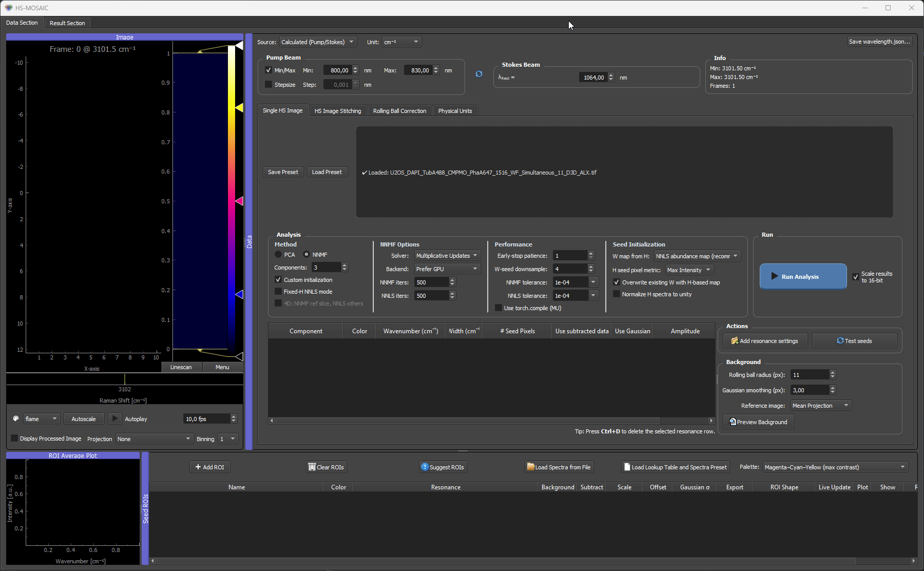Open the Source dropdown Calculated (Pump/Stokes)

318,42
